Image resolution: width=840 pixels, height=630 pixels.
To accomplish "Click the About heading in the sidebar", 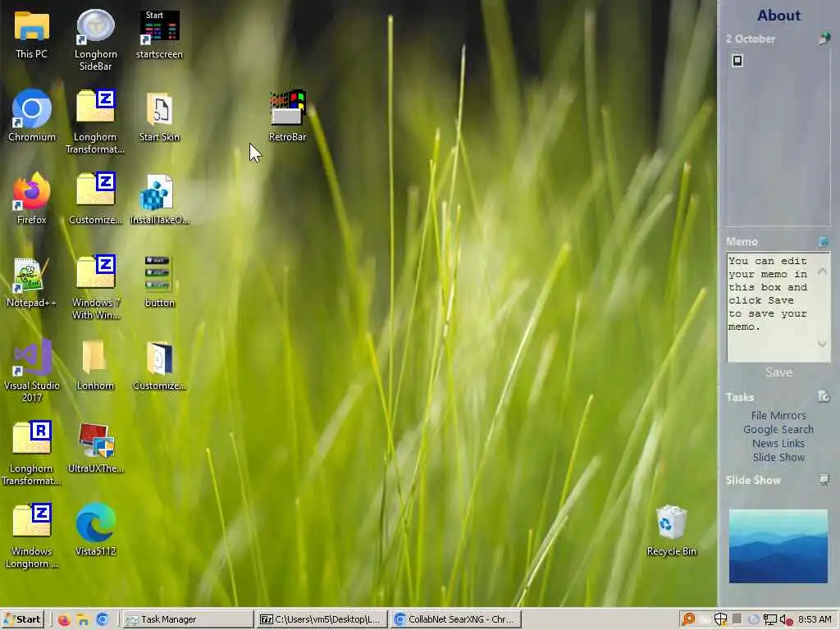I will 778,16.
